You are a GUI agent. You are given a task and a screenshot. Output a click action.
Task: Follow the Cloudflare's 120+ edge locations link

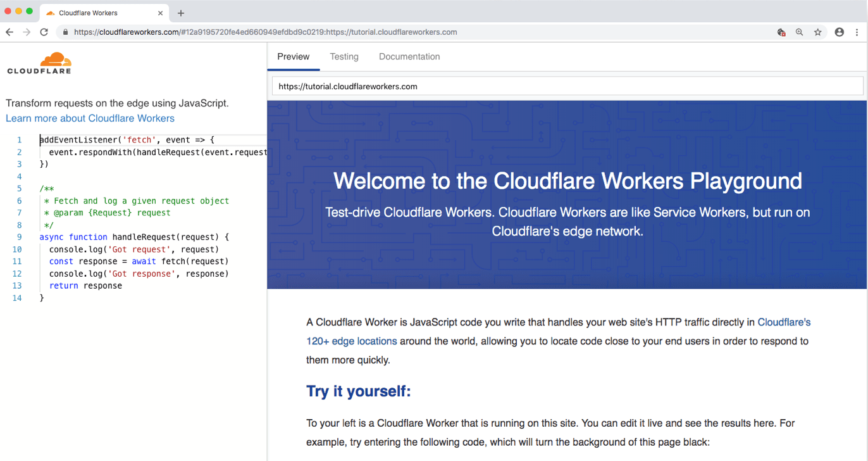559,332
